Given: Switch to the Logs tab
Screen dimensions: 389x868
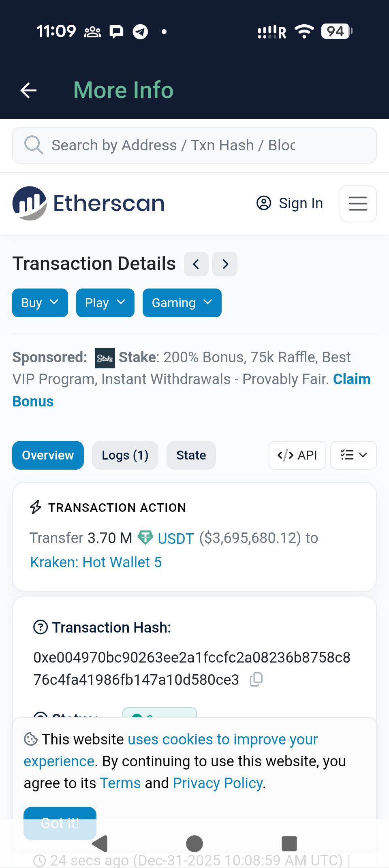Looking at the screenshot, I should tap(125, 455).
